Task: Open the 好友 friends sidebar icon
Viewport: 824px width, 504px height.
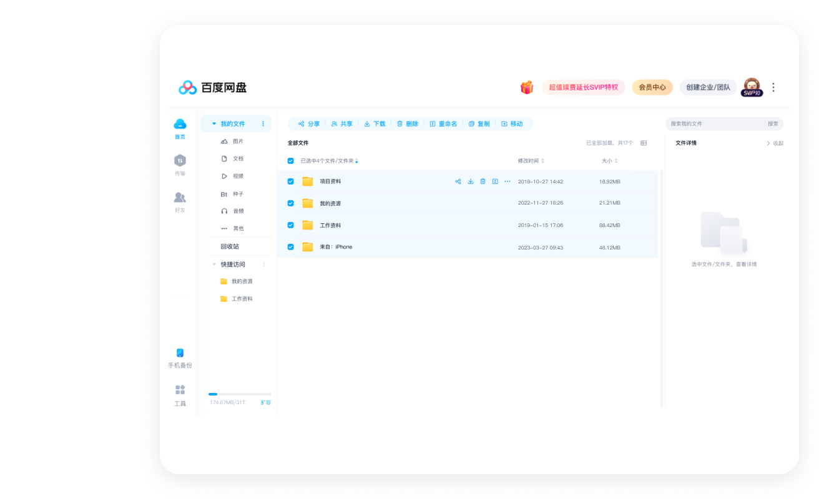Action: tap(180, 197)
